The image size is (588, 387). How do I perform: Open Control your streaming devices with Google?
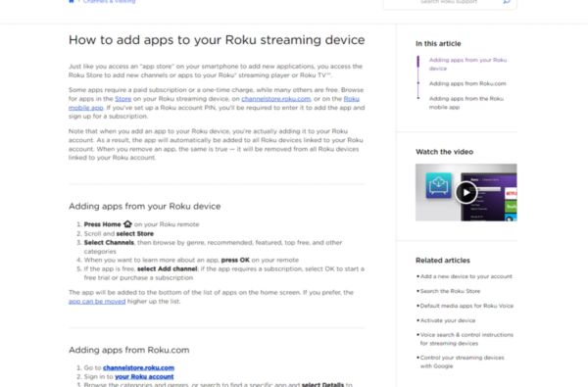click(462, 362)
